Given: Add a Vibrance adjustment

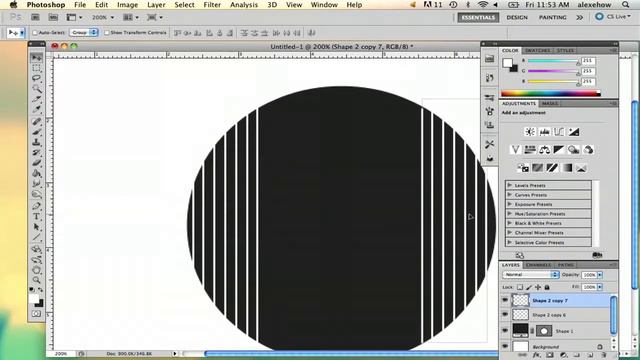Looking at the screenshot, I should click(515, 150).
